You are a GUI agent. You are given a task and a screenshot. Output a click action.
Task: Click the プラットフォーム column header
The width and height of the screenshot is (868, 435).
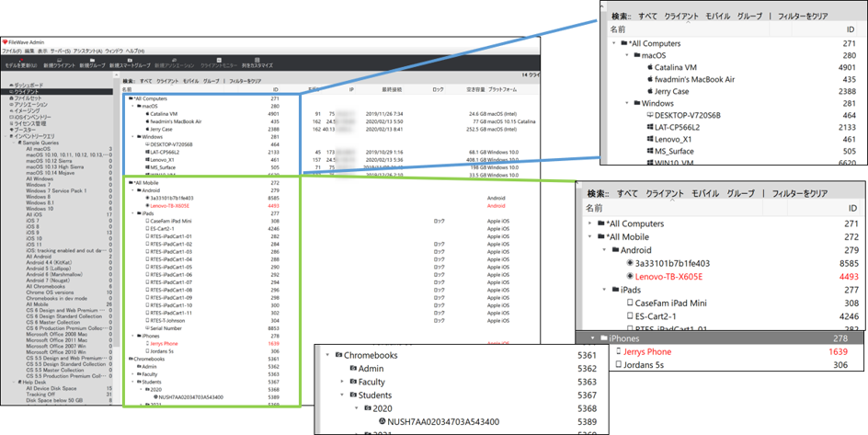503,89
